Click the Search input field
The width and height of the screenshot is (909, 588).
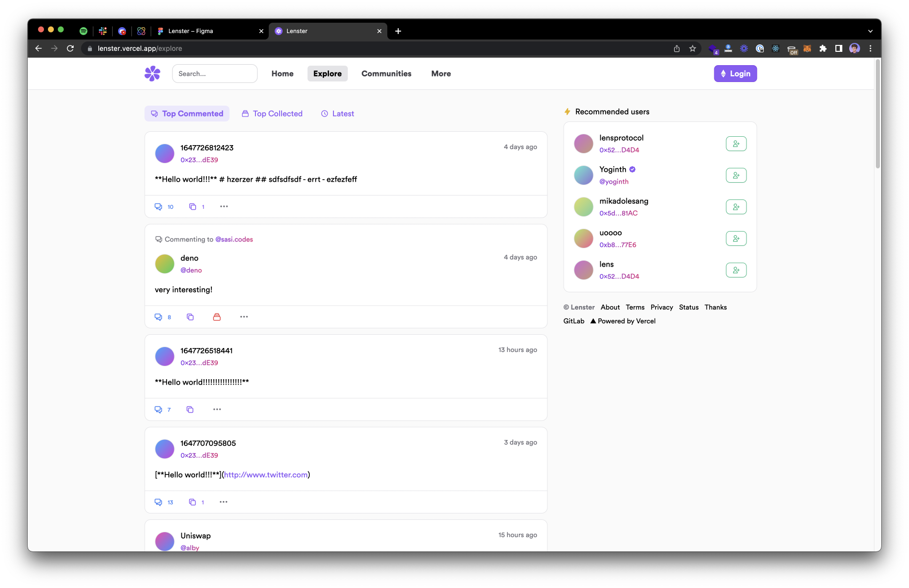pos(215,74)
